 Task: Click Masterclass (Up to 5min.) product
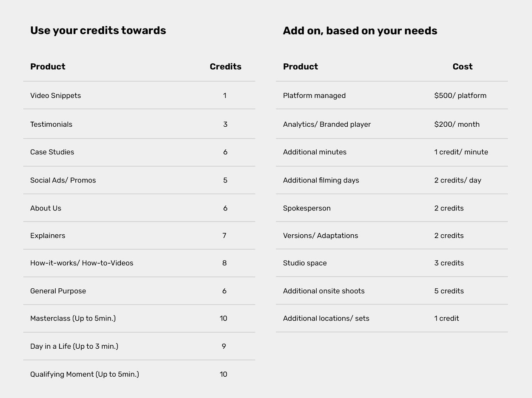[73, 318]
